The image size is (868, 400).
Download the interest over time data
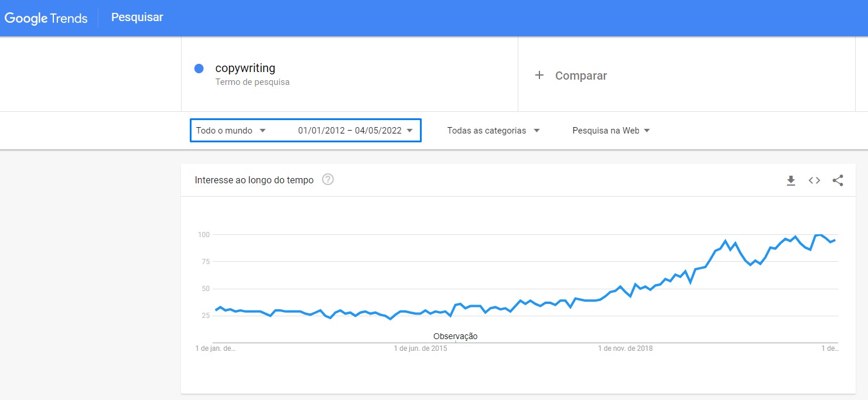point(791,180)
